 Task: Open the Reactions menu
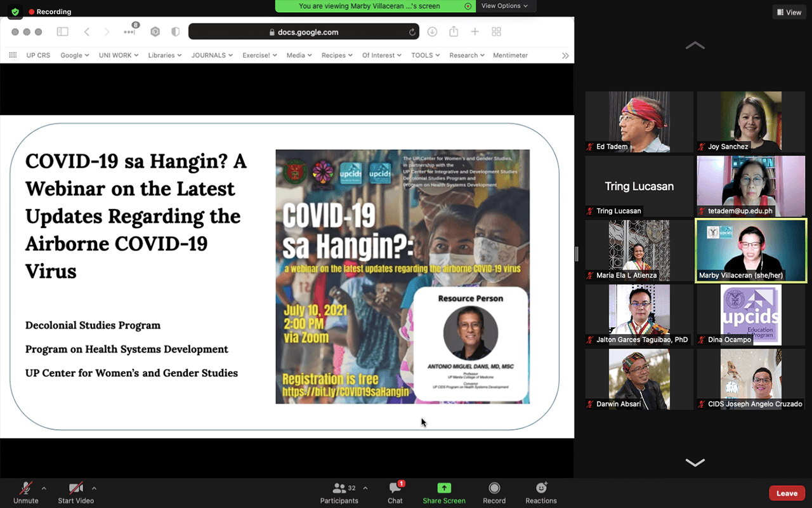[x=541, y=493]
